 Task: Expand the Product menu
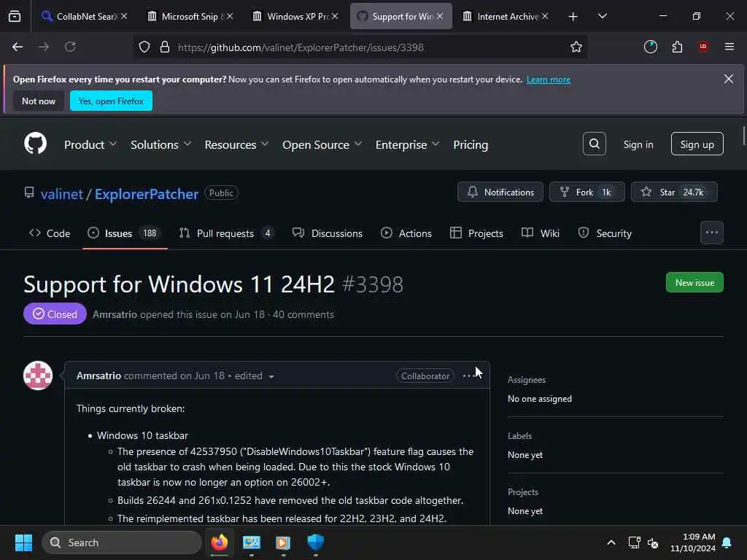[90, 144]
